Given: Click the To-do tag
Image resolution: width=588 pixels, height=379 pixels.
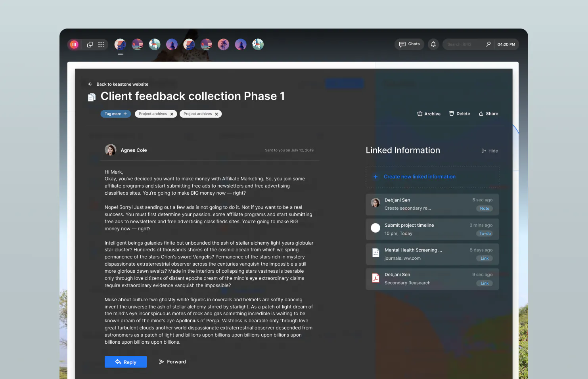Looking at the screenshot, I should (x=485, y=234).
